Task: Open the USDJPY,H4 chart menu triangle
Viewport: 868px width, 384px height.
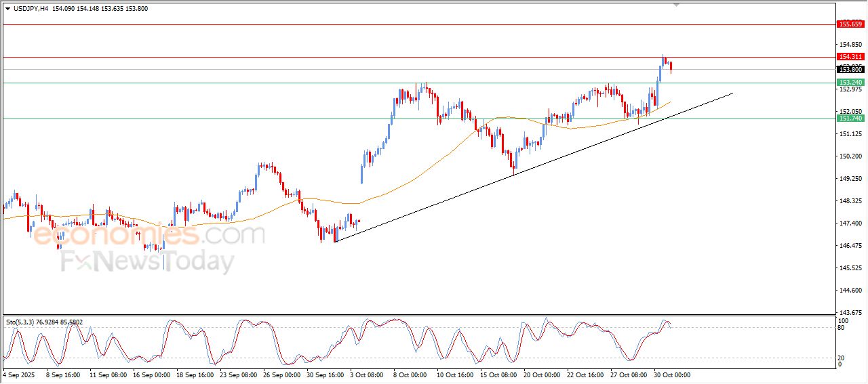Action: [x=8, y=9]
